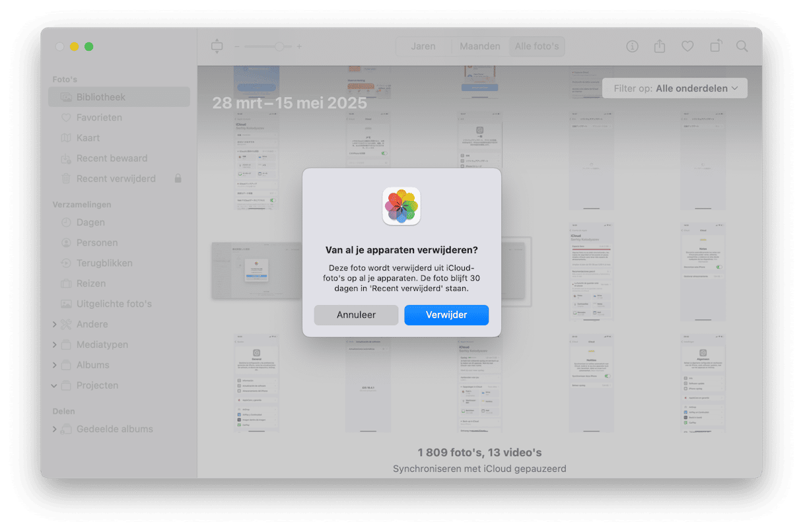The height and width of the screenshot is (532, 803).
Task: Switch to the Jaren view tab
Action: tap(423, 46)
